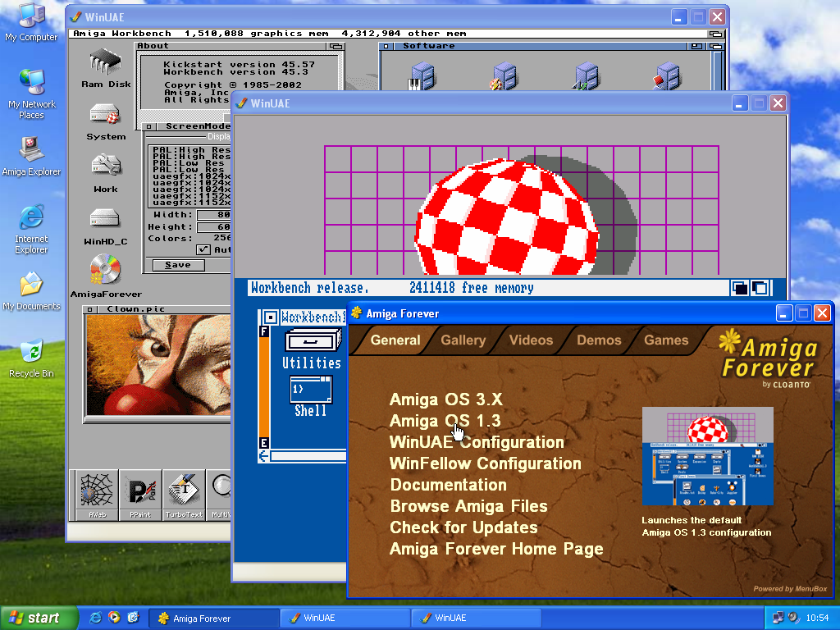Select first PAL:High Res display mode entry

pyautogui.click(x=191, y=150)
